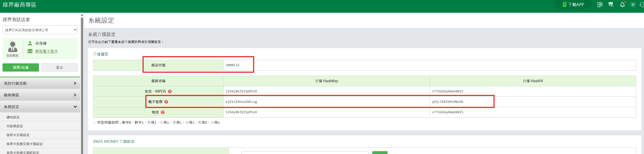Screen dimensions: 644x154
Task: Expand the 廠商專區 menu section
Action: (40, 95)
